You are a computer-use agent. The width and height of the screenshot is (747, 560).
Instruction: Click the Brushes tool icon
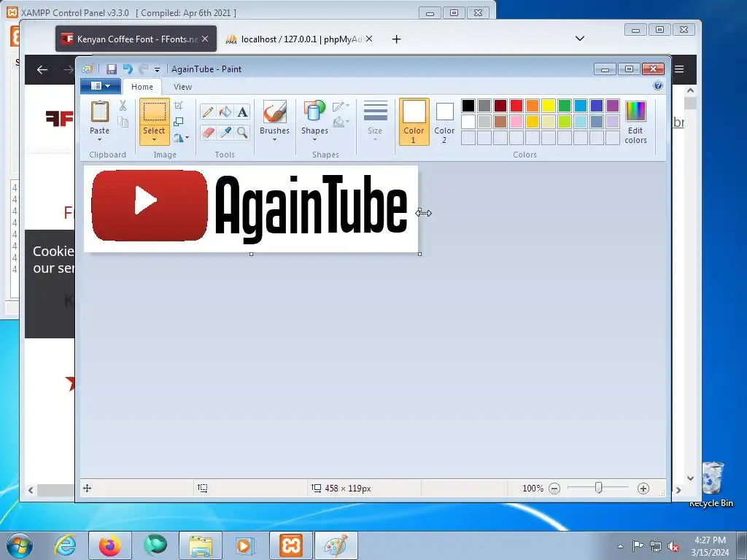(274, 112)
